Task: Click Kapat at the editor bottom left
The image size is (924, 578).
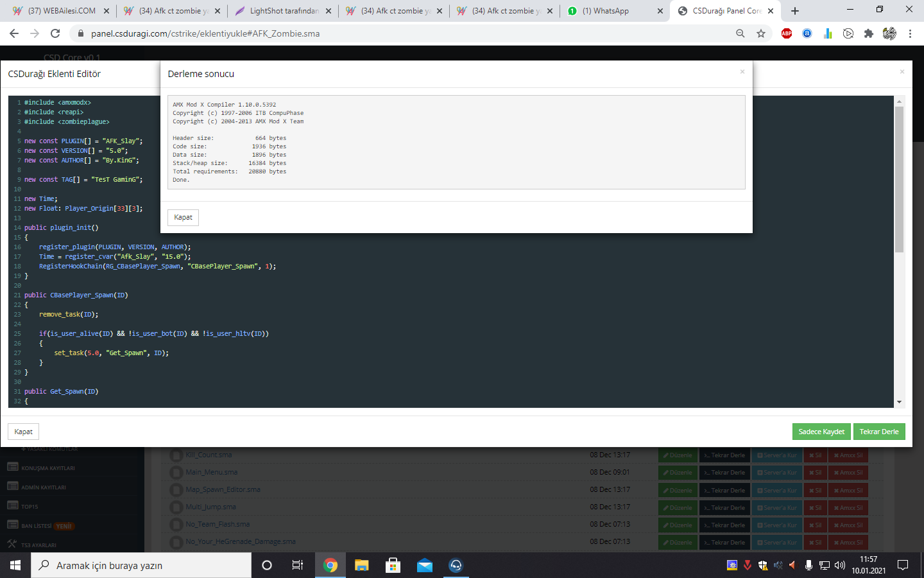Action: click(x=24, y=432)
